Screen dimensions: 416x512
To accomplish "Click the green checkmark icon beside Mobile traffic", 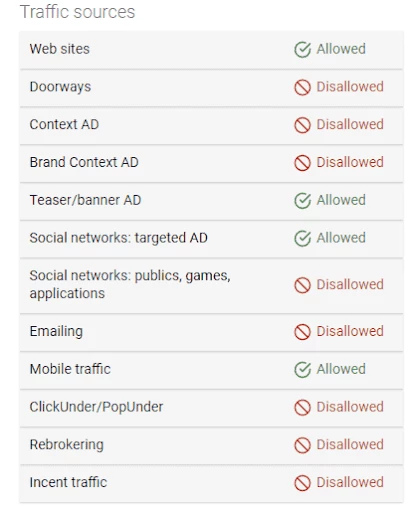I will coord(302,370).
